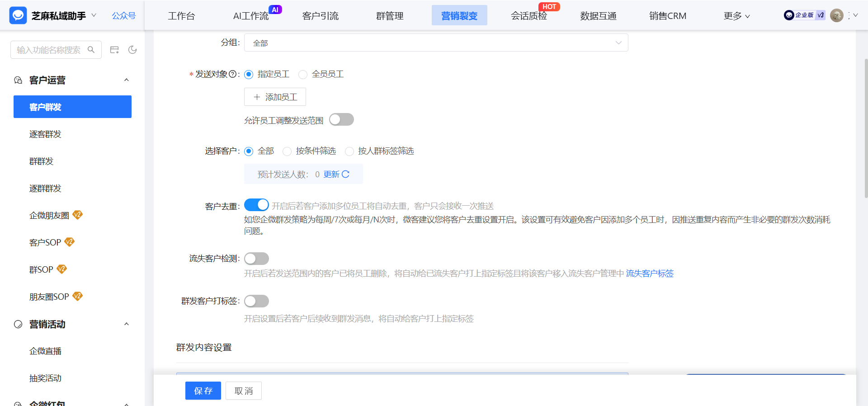Expand the account dropdown arrow beside avatar
Image resolution: width=868 pixels, height=406 pixels.
tap(855, 15)
